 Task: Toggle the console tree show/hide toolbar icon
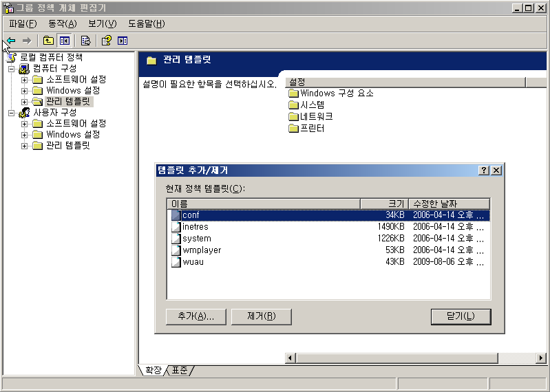tap(65, 41)
